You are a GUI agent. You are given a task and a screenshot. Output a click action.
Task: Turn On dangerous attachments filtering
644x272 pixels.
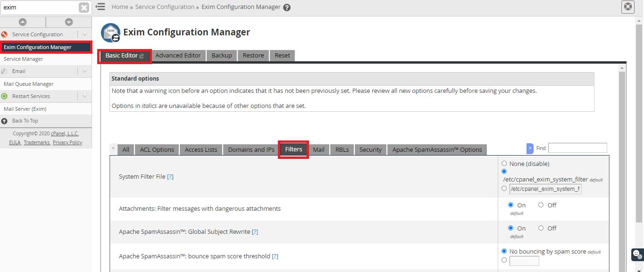[510, 205]
